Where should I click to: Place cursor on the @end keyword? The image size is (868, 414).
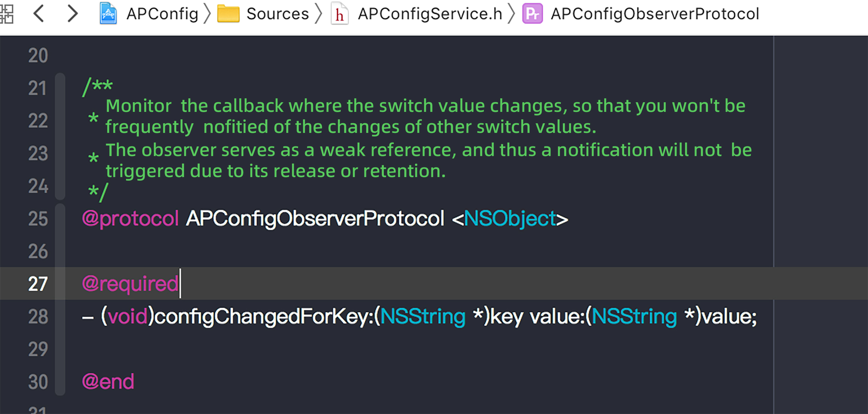click(x=108, y=382)
